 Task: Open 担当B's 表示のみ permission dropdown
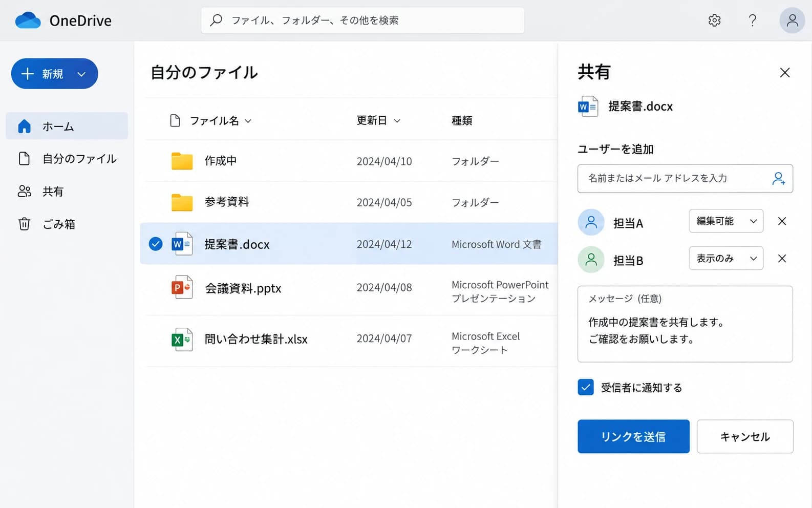point(726,259)
